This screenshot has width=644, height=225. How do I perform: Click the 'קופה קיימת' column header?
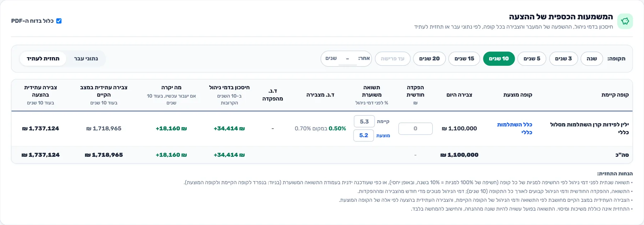615,95
